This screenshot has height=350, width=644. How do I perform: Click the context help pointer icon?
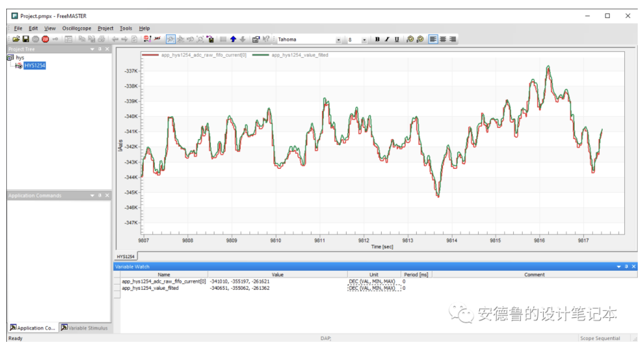coord(266,39)
